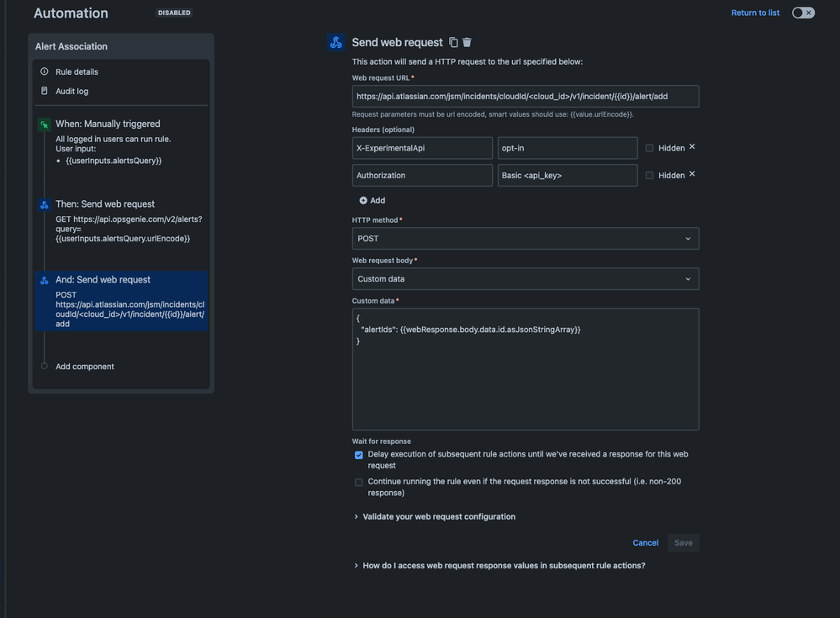Click the Web request URL field
This screenshot has width=840, height=618.
(526, 97)
